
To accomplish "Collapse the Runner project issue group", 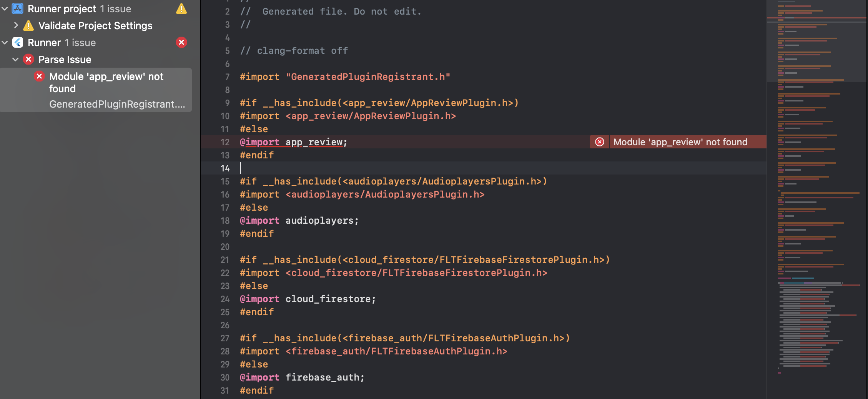I will tap(5, 8).
